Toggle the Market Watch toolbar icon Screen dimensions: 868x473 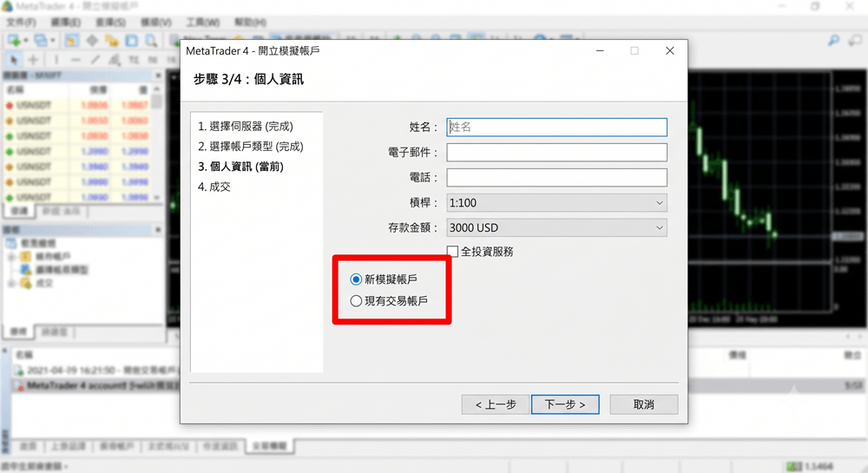point(71,41)
